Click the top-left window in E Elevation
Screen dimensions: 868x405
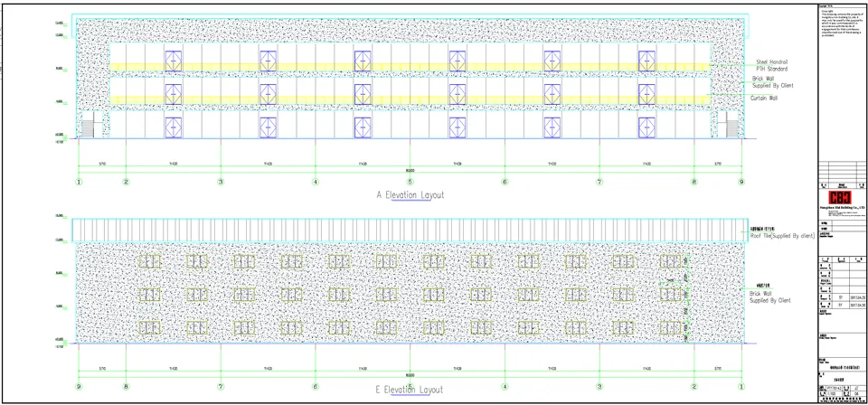tap(149, 262)
